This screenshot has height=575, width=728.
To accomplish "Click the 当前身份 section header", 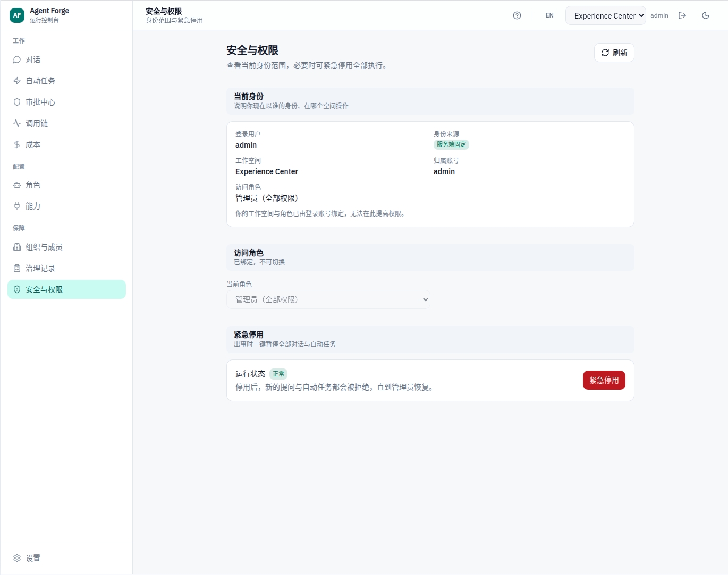I will (430, 101).
